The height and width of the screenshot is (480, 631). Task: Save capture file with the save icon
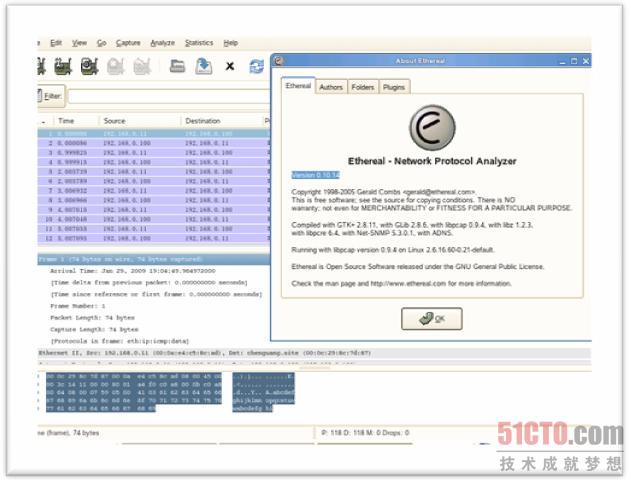pos(204,66)
